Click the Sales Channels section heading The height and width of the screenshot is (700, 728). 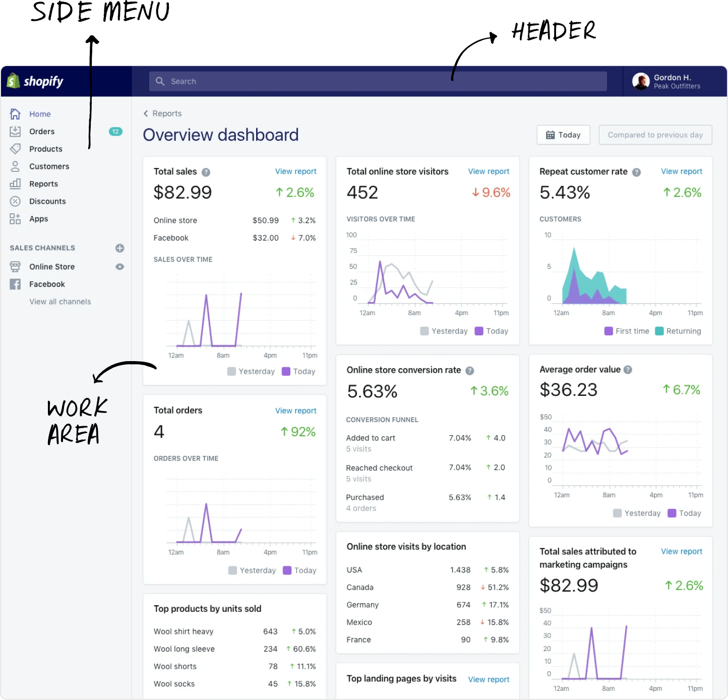click(42, 248)
